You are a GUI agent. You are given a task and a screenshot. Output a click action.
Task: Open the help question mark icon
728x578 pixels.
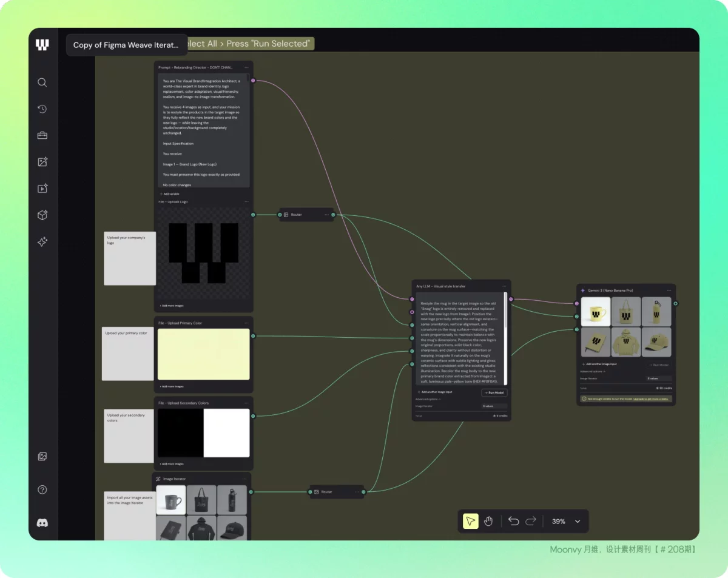42,489
